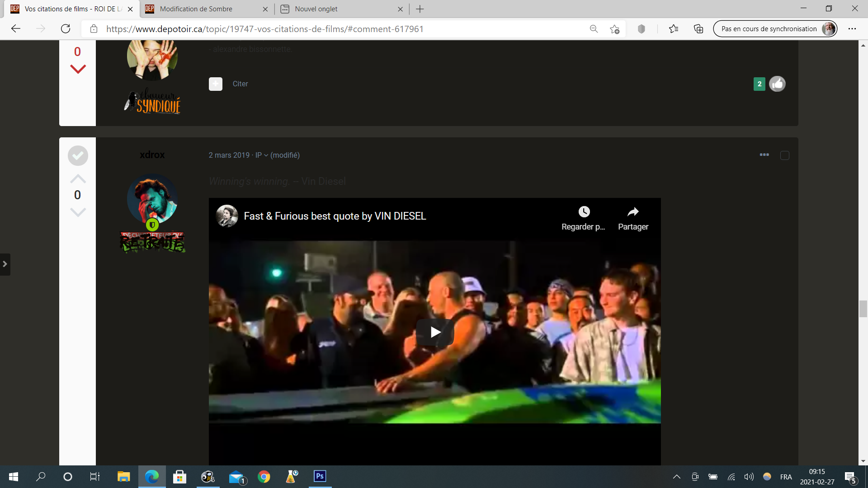The height and width of the screenshot is (488, 868).
Task: Launch File Explorer from taskbar
Action: click(x=123, y=477)
